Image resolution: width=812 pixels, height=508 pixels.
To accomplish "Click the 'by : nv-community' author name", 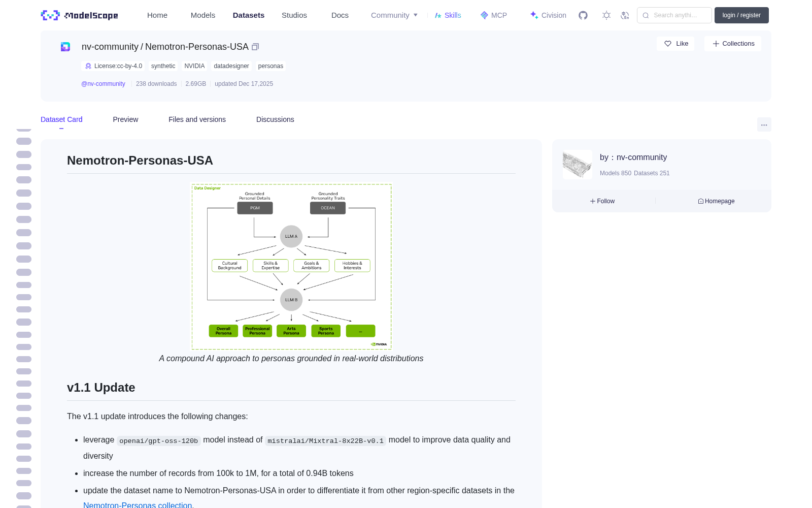I will click(633, 157).
